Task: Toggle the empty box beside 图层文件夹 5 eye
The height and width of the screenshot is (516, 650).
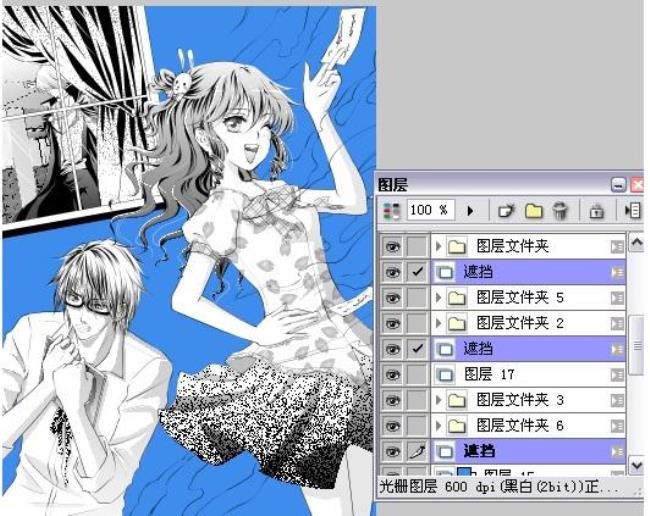Action: [x=417, y=298]
